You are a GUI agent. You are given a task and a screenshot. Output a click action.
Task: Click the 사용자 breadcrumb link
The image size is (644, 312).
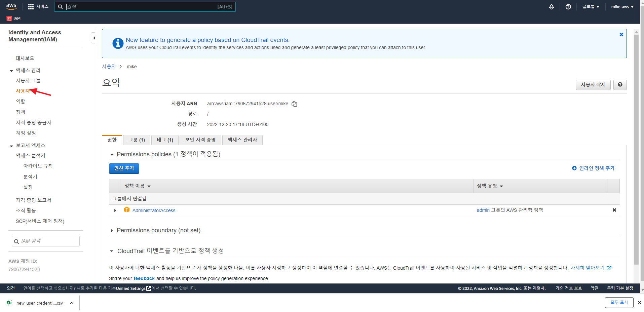point(109,67)
